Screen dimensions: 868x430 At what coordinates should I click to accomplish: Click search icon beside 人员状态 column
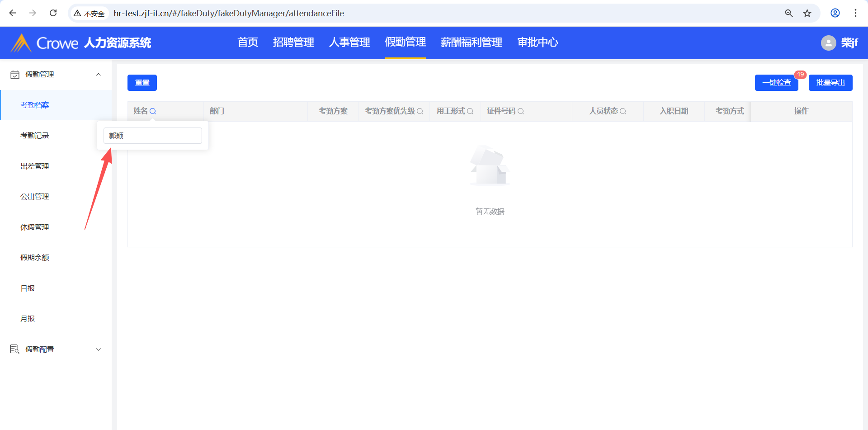pyautogui.click(x=623, y=111)
